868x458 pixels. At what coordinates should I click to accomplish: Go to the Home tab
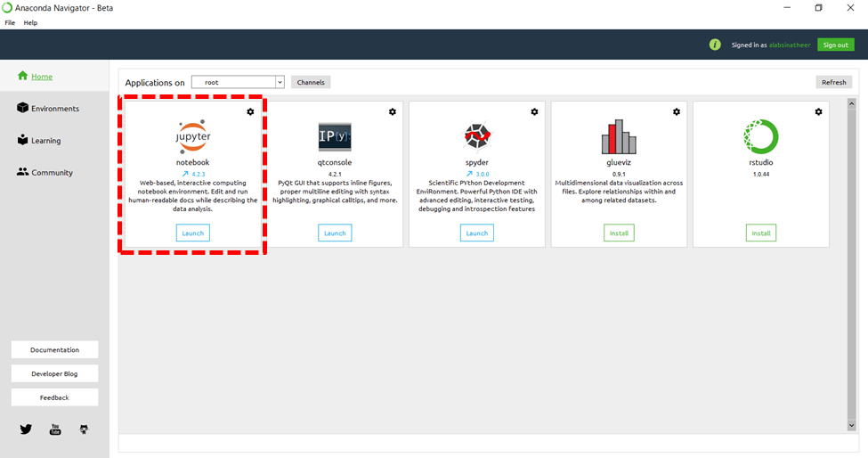[x=55, y=77]
